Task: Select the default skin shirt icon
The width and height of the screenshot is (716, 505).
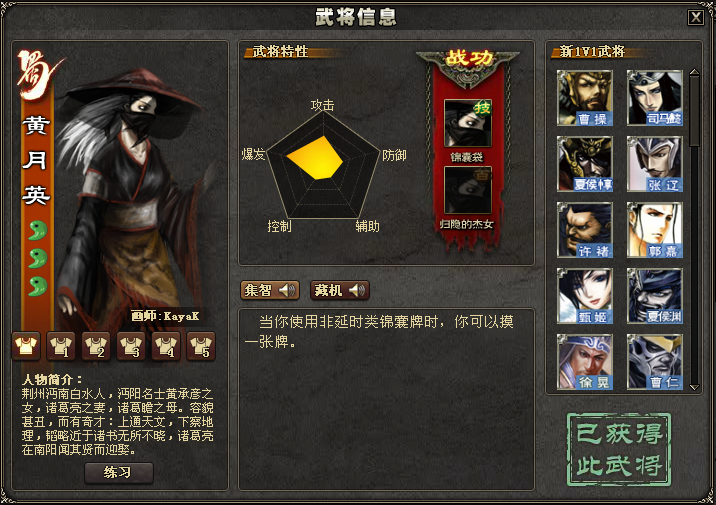Action: coord(26,346)
